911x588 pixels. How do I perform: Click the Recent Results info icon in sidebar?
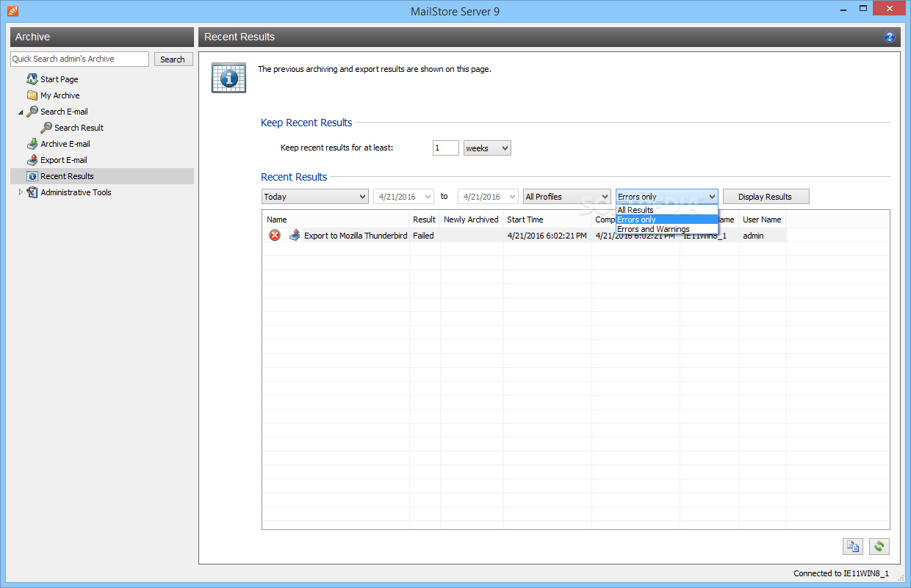32,176
